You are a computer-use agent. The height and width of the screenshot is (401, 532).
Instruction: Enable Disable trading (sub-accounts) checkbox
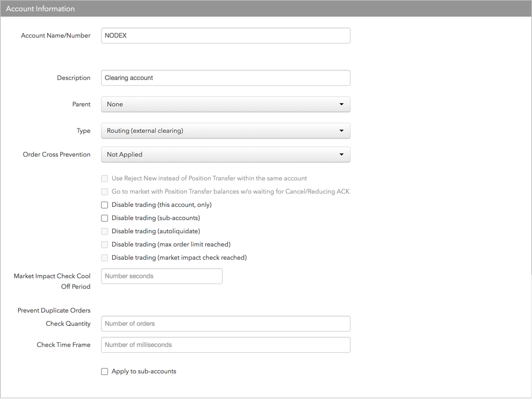(105, 218)
